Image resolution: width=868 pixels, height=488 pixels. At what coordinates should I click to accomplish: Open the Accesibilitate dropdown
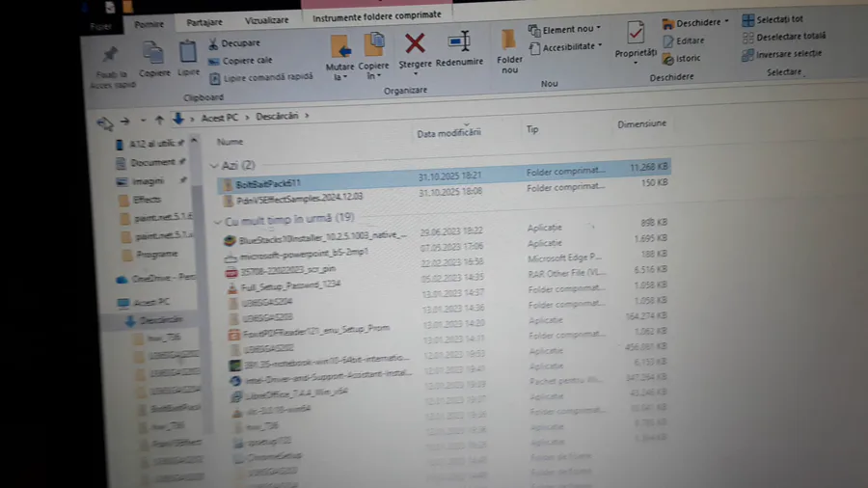tap(566, 47)
